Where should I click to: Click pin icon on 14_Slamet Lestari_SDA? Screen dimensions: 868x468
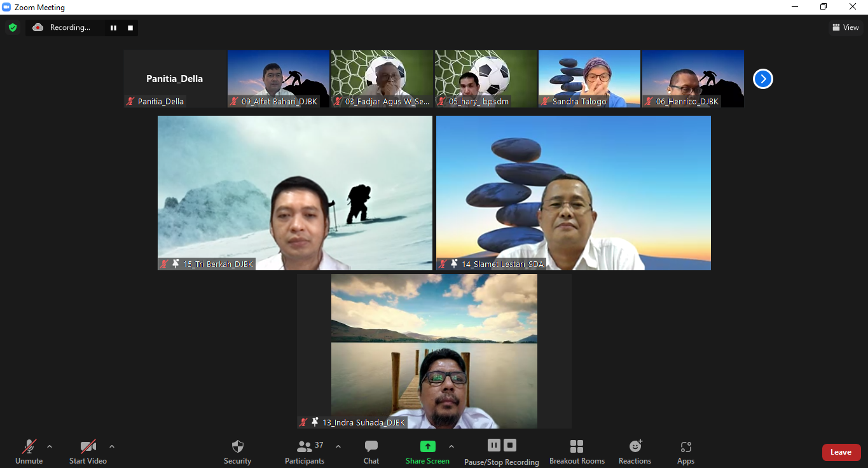point(454,264)
